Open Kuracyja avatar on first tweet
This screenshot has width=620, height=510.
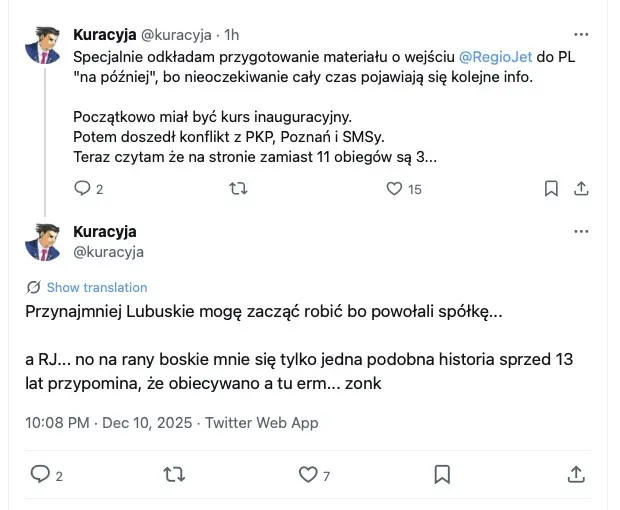[x=43, y=43]
